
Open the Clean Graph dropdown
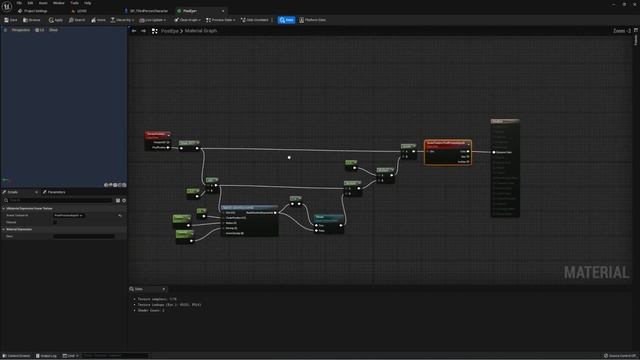point(187,20)
